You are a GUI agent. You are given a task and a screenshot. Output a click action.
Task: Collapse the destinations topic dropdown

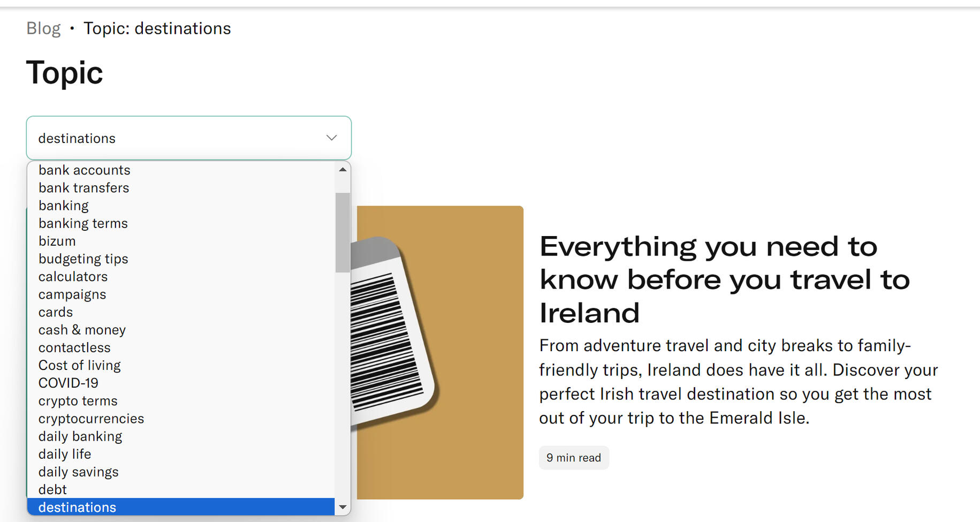[x=188, y=138]
